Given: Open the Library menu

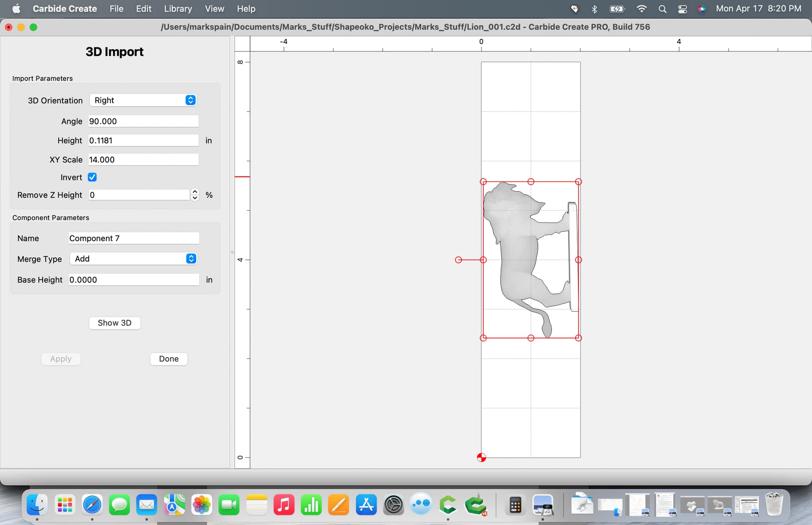Looking at the screenshot, I should (178, 8).
